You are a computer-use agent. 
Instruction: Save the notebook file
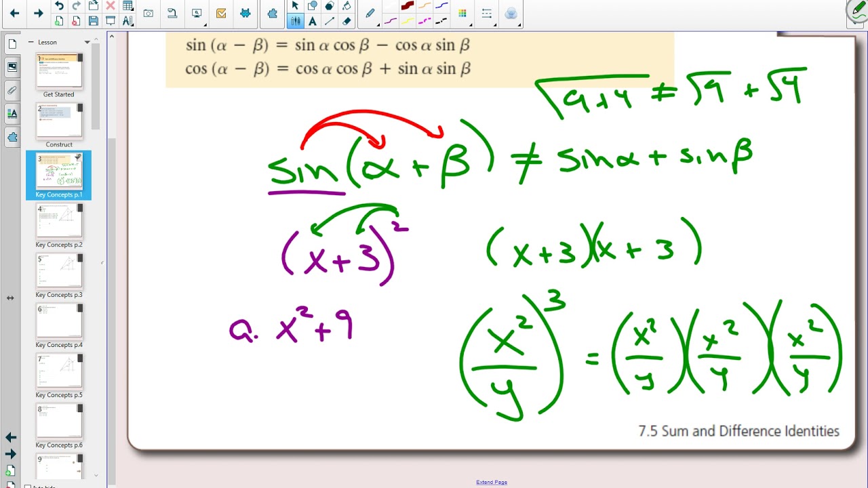tap(93, 21)
